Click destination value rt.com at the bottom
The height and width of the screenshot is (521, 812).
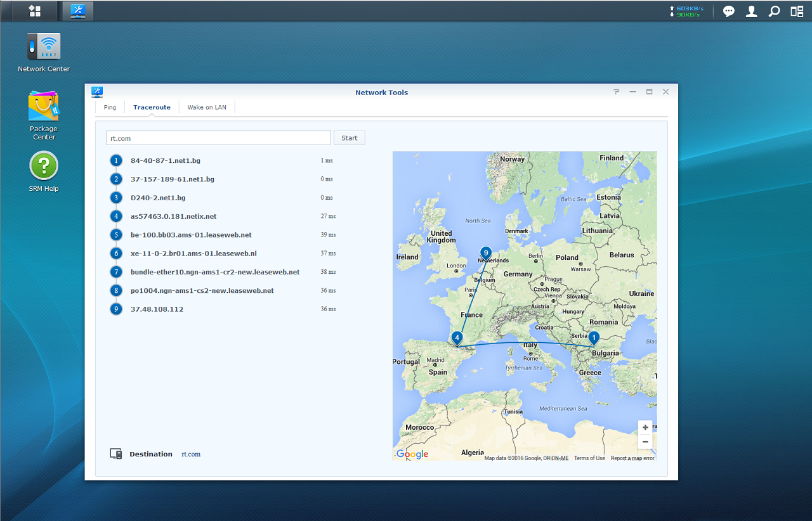(191, 454)
